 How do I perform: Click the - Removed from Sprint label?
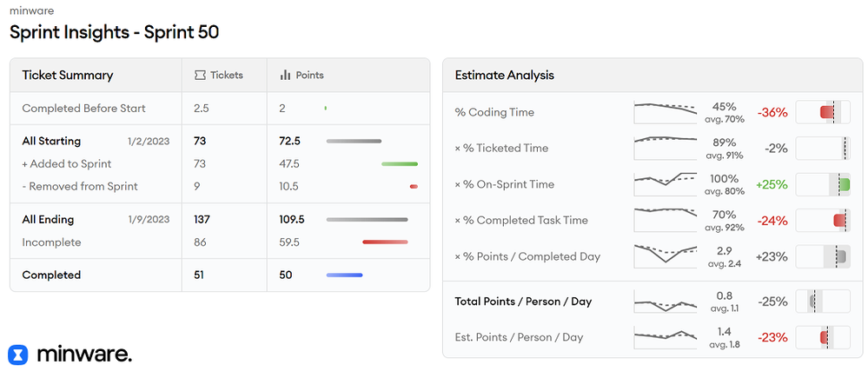80,187
